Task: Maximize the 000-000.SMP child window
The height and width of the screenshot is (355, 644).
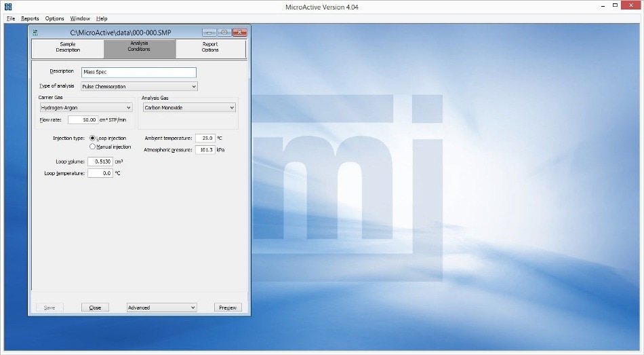Action: (x=224, y=33)
